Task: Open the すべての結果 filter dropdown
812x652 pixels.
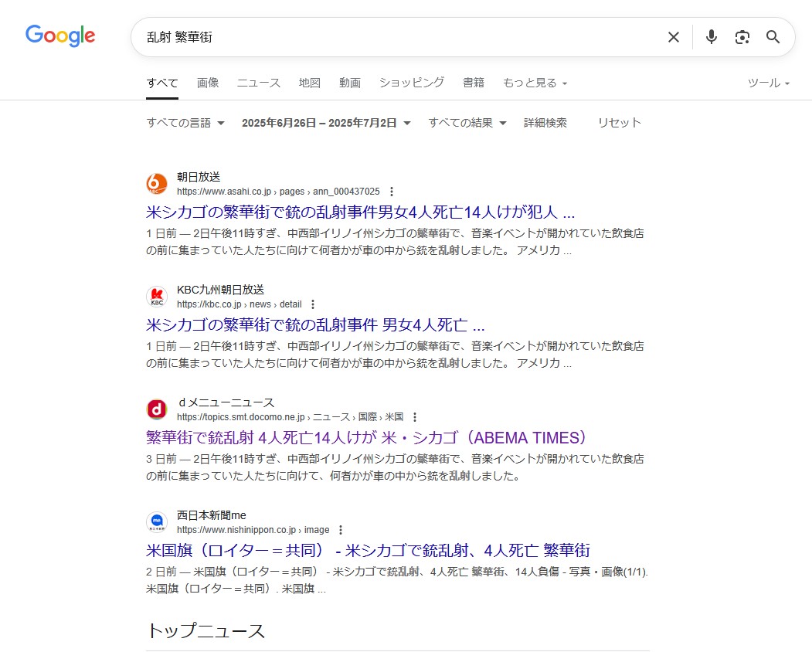Action: point(467,123)
